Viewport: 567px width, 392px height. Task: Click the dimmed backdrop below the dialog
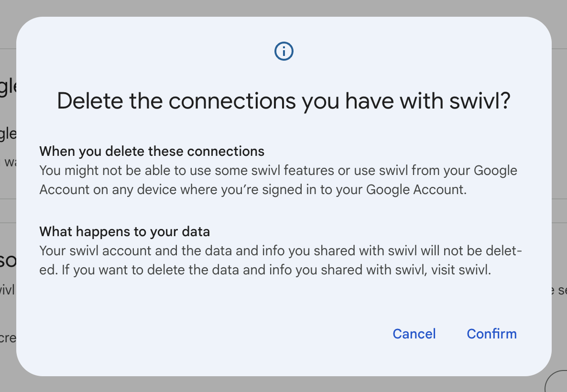(283, 384)
